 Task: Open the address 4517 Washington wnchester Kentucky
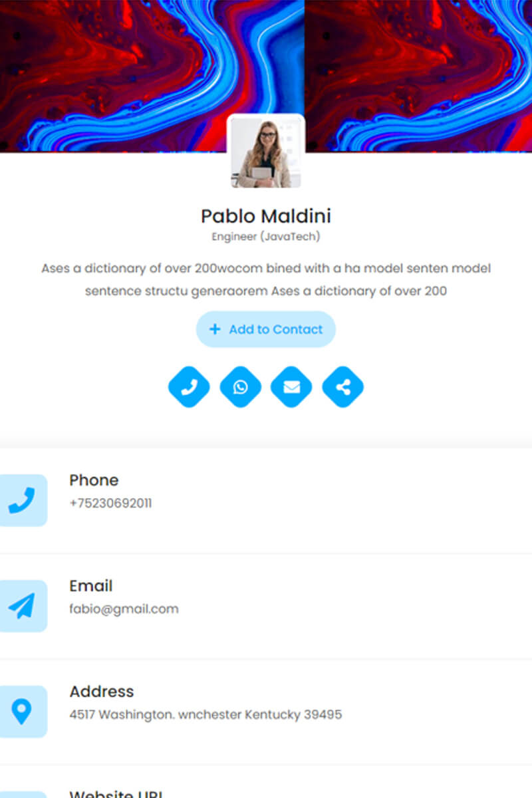pyautogui.click(x=205, y=715)
